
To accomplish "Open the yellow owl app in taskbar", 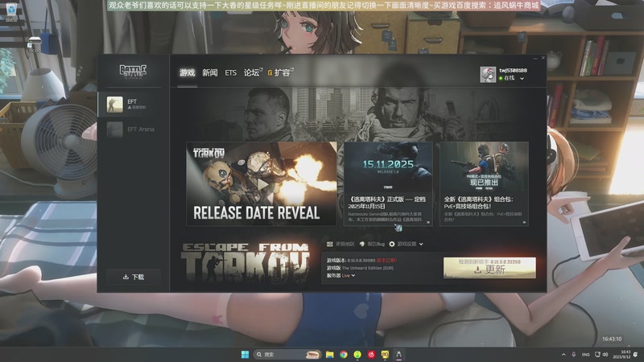I will [x=385, y=355].
